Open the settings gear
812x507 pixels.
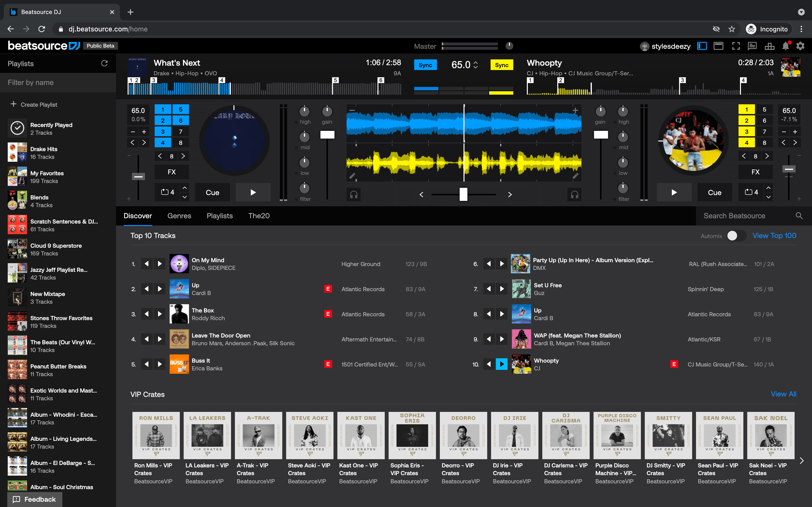point(801,46)
